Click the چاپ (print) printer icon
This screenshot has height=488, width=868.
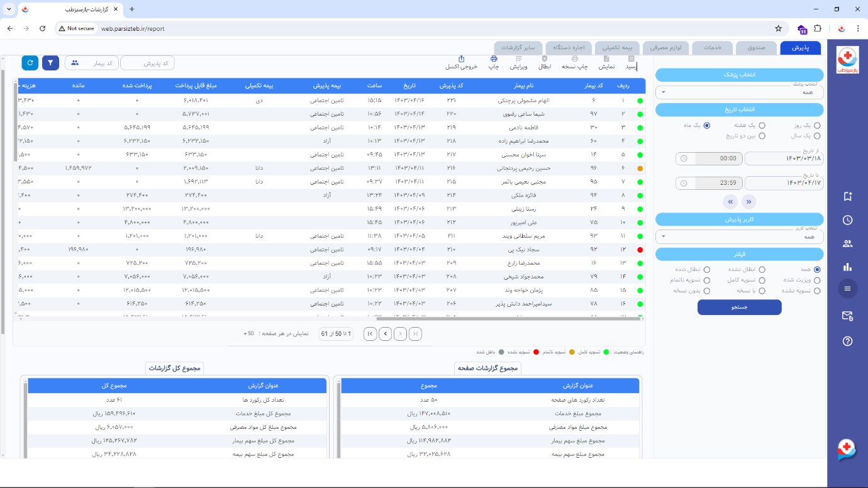[494, 59]
